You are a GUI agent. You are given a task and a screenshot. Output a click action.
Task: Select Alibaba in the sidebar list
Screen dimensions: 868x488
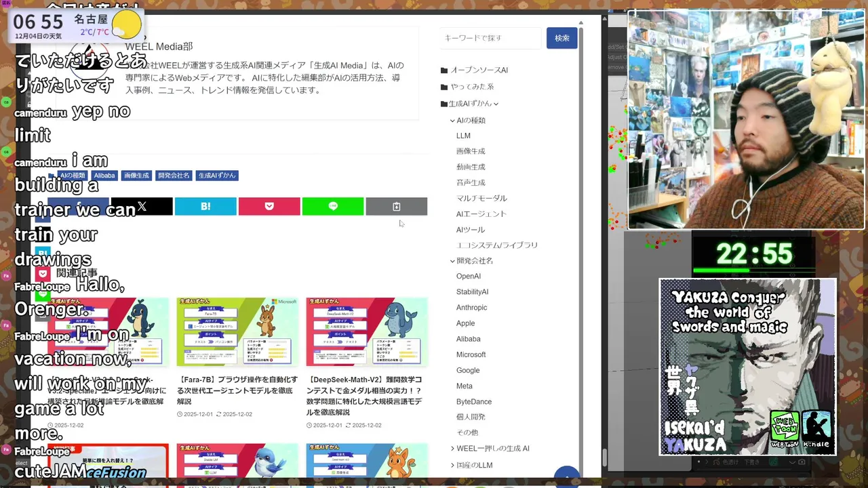coord(468,339)
